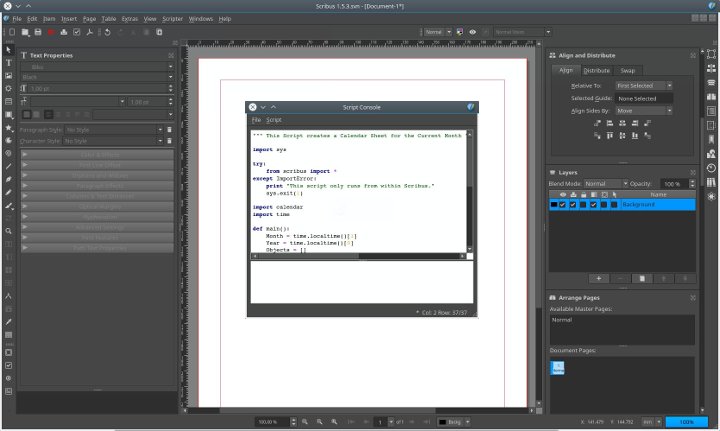This screenshot has height=431, width=720.
Task: Select the arrow Select Item tool
Action: click(x=9, y=49)
